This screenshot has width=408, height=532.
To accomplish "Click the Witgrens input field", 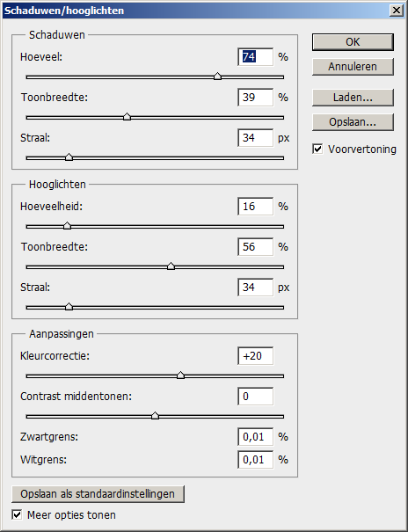I will click(255, 460).
